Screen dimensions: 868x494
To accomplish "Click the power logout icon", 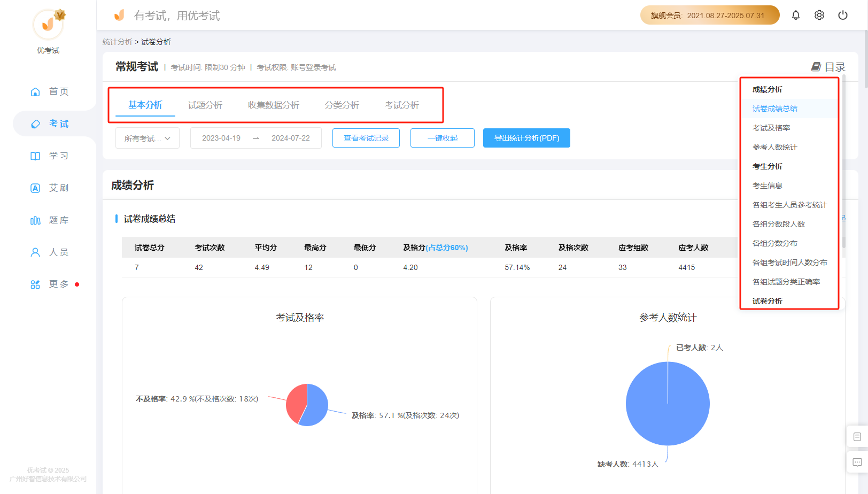I will pos(843,15).
